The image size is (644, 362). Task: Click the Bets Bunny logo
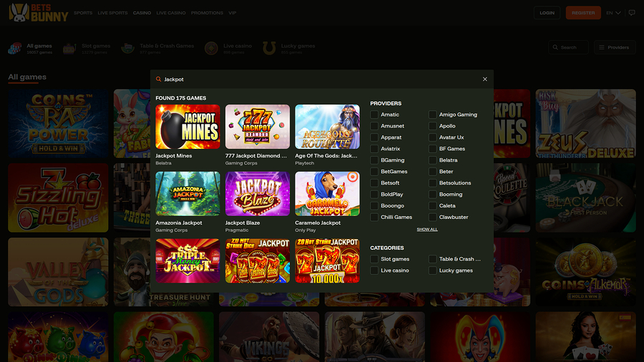click(x=39, y=13)
